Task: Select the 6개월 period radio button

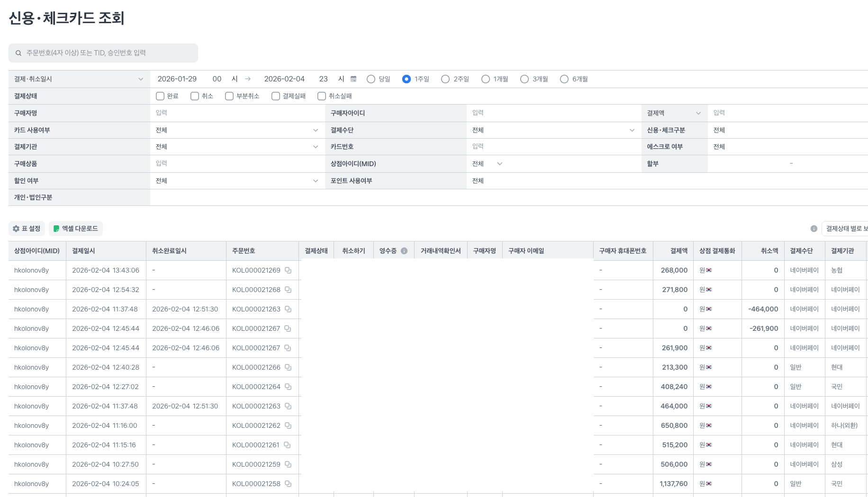Action: click(564, 79)
